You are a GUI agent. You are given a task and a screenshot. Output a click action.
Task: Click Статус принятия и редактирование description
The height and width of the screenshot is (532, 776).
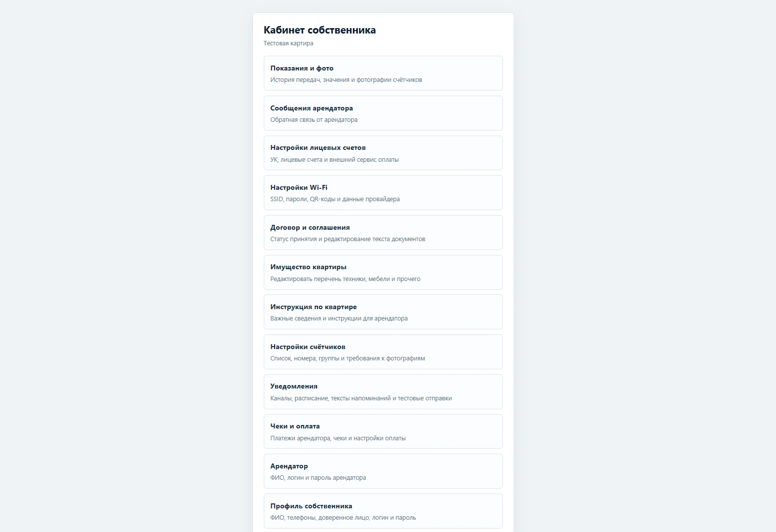coord(348,239)
